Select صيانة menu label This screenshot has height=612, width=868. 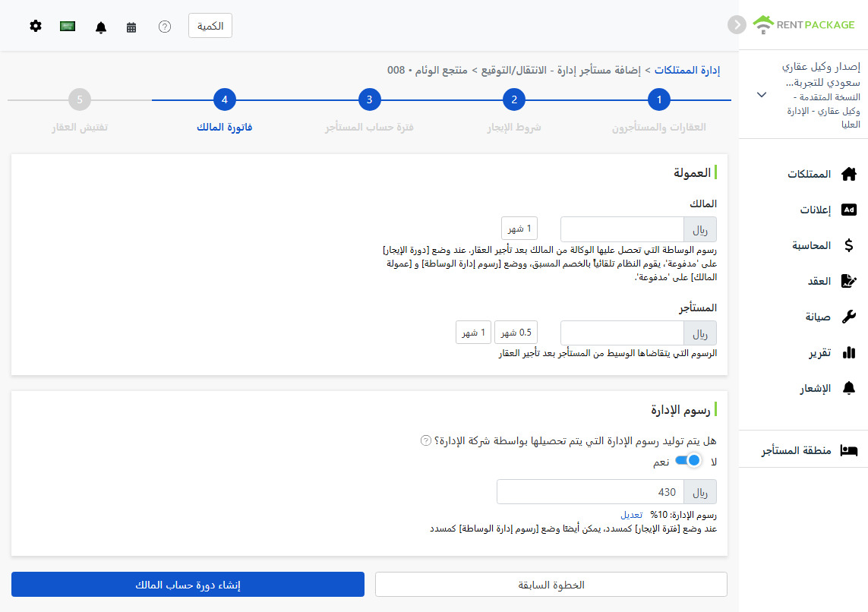pos(818,317)
